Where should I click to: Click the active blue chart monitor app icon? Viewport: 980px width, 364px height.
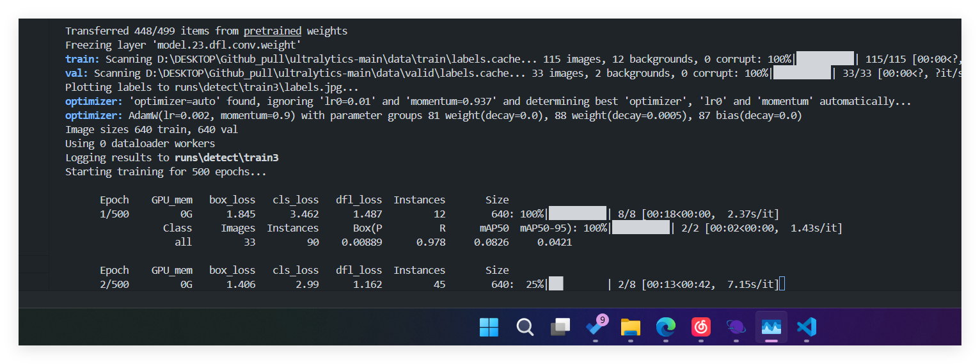pyautogui.click(x=771, y=328)
